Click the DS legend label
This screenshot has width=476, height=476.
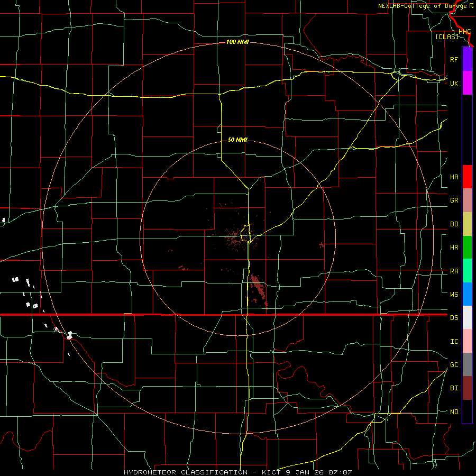point(454,318)
